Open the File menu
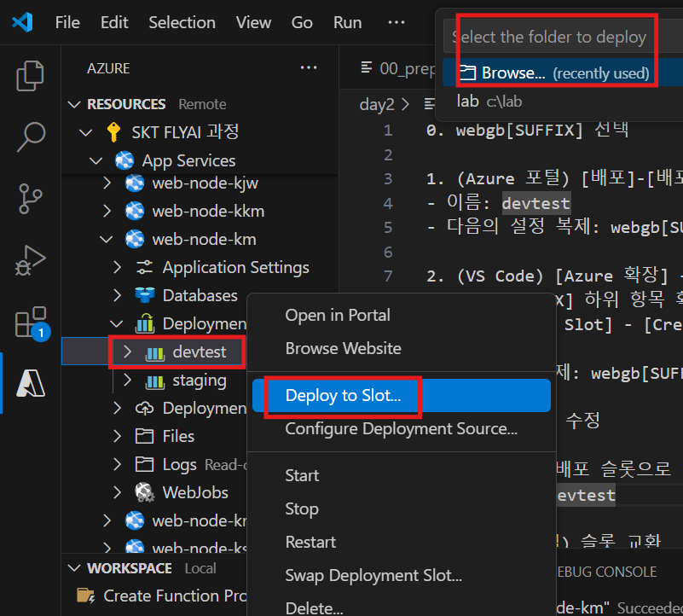 coord(67,22)
